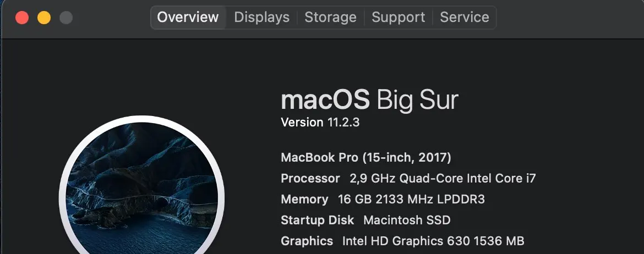The width and height of the screenshot is (644, 254).
Task: Open the Displays tab
Action: coord(261,18)
